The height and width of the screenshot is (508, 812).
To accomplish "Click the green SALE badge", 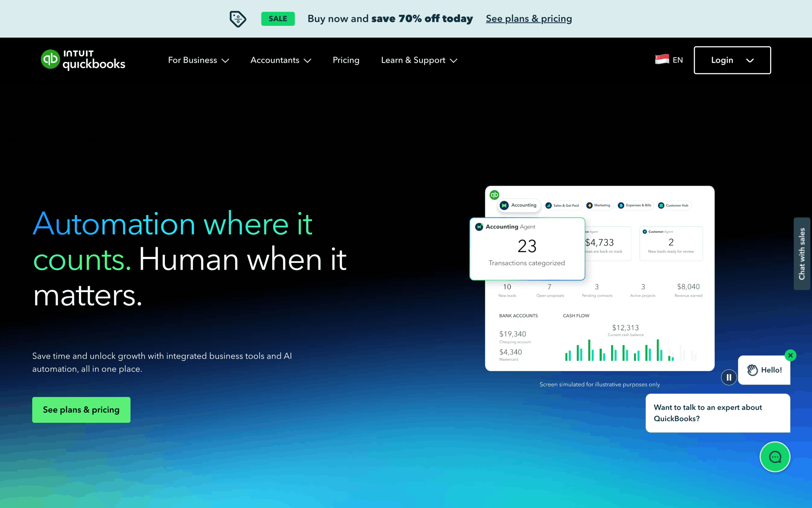I will [278, 19].
